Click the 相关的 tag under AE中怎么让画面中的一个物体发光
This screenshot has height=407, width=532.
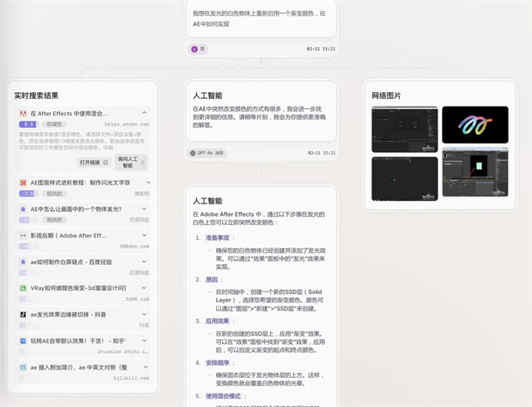click(54, 220)
